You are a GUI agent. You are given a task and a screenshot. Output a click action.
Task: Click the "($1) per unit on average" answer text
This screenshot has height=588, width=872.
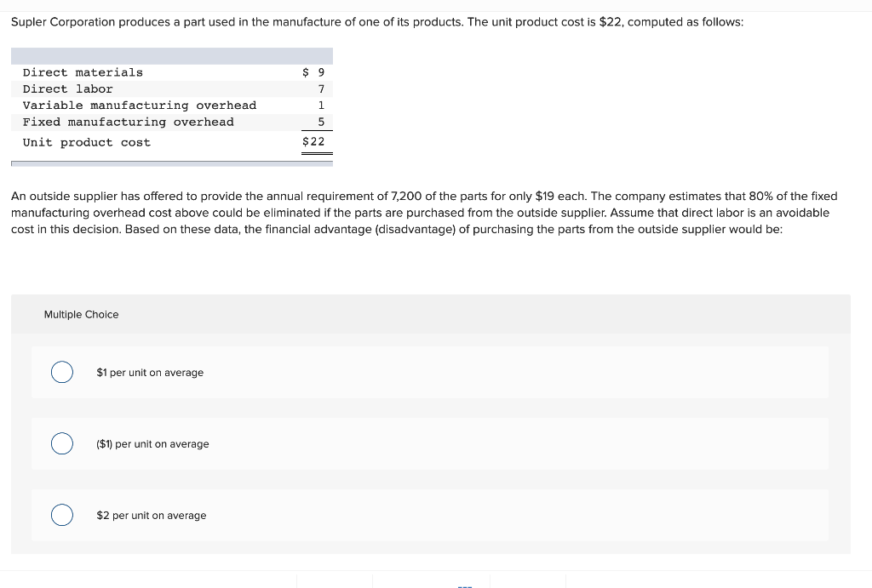(152, 443)
